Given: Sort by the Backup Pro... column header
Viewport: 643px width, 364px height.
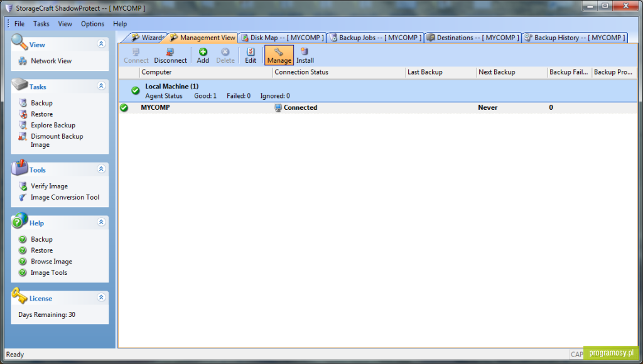Looking at the screenshot, I should (614, 72).
